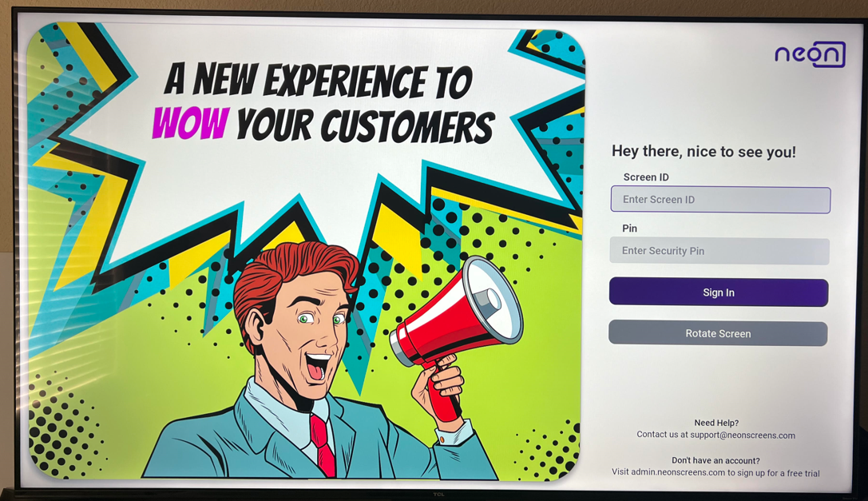Click the Screen ID label
Screen dimensions: 868x501
[646, 177]
